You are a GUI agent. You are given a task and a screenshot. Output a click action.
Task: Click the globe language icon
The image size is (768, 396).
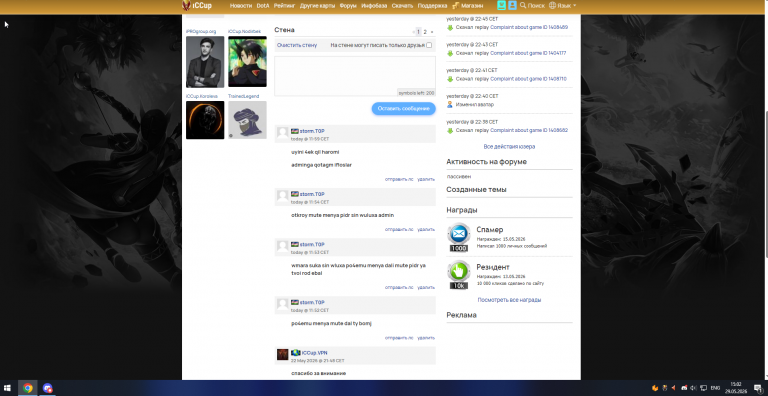[552, 5]
